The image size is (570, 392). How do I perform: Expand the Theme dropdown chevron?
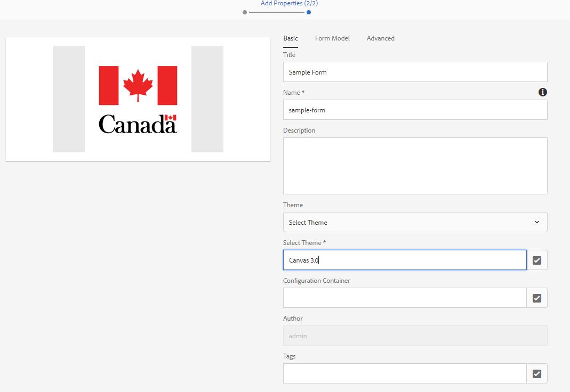(x=537, y=222)
